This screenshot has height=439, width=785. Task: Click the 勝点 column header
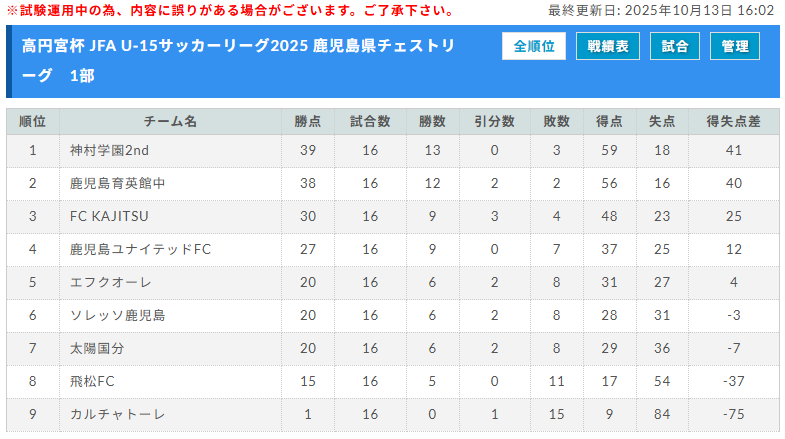point(308,121)
